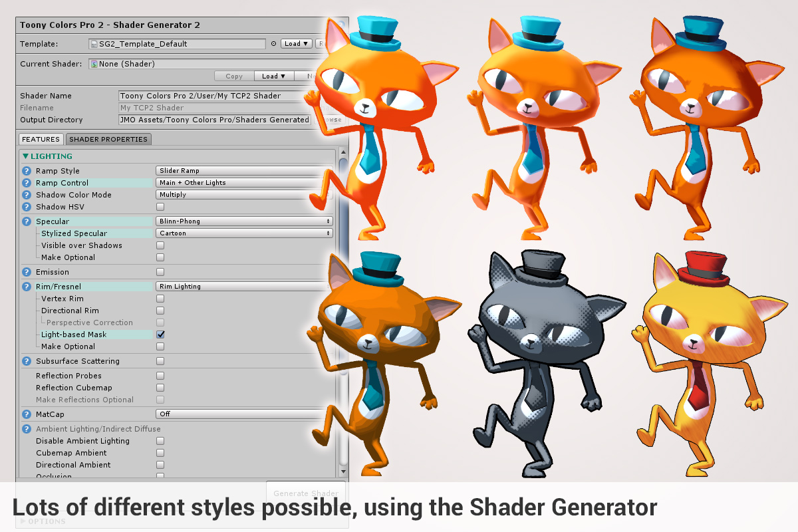Open help for Specular
The image size is (798, 532).
(x=27, y=221)
